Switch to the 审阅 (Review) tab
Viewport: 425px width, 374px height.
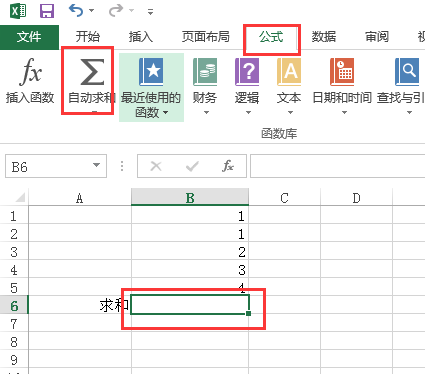(x=377, y=37)
